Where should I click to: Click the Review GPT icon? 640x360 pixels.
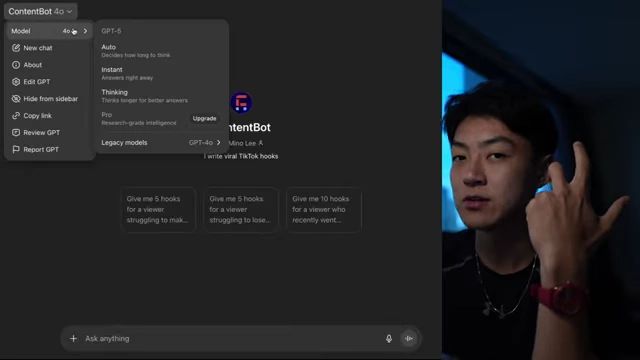coord(16,133)
